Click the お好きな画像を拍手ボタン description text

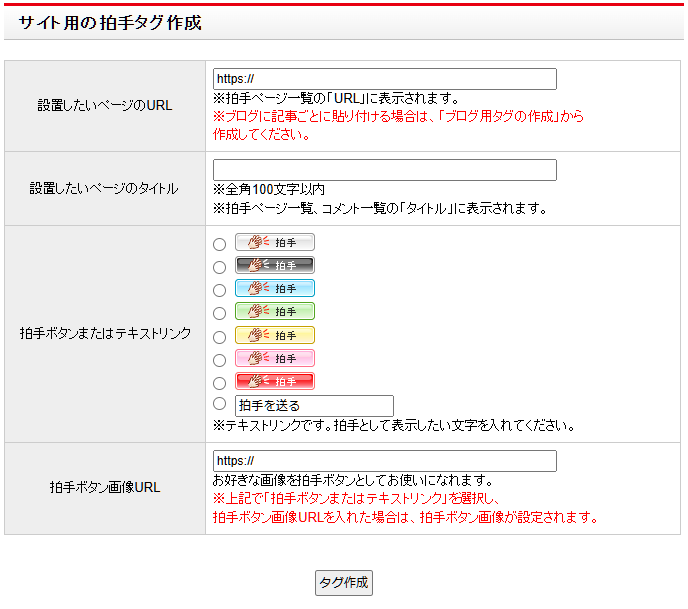tap(353, 481)
